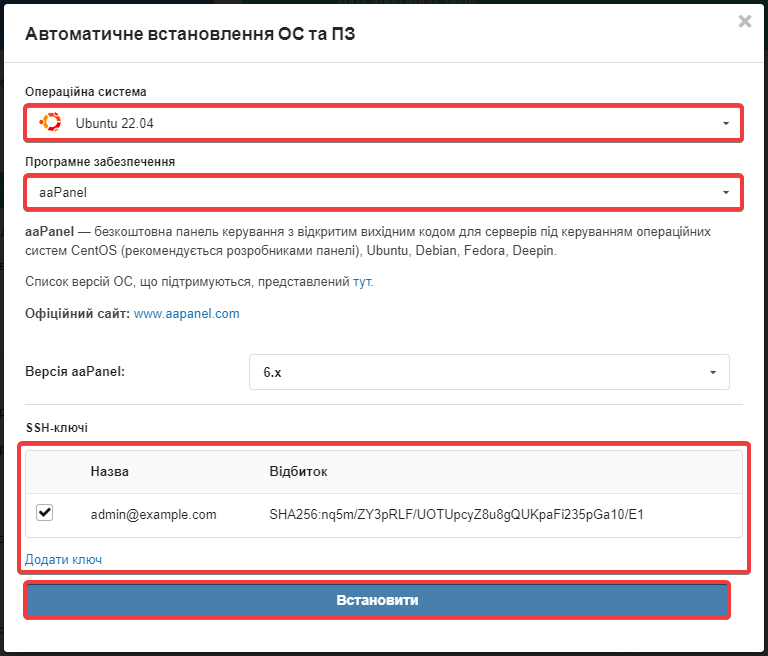Click the 'Відбиток' column header
Image resolution: width=768 pixels, height=656 pixels.
(298, 471)
